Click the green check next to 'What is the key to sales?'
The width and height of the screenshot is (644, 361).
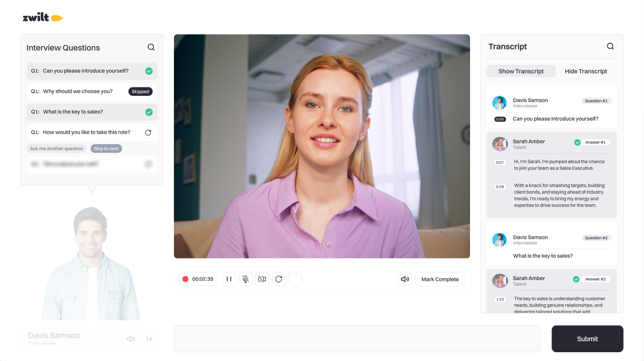[x=149, y=112]
